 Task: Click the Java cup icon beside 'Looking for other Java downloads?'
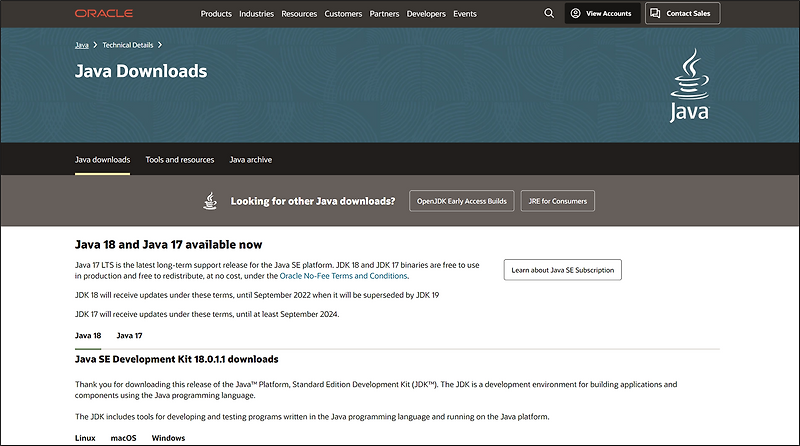point(210,201)
